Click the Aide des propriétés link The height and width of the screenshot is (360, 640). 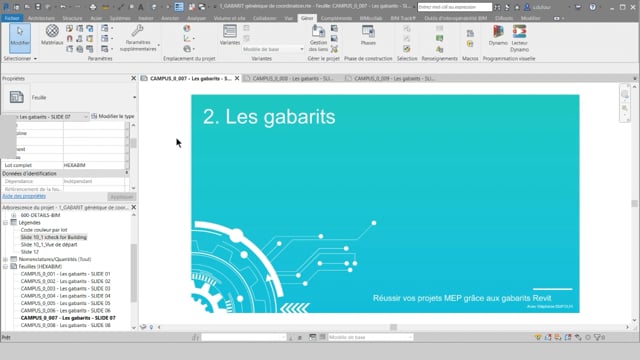coord(24,196)
